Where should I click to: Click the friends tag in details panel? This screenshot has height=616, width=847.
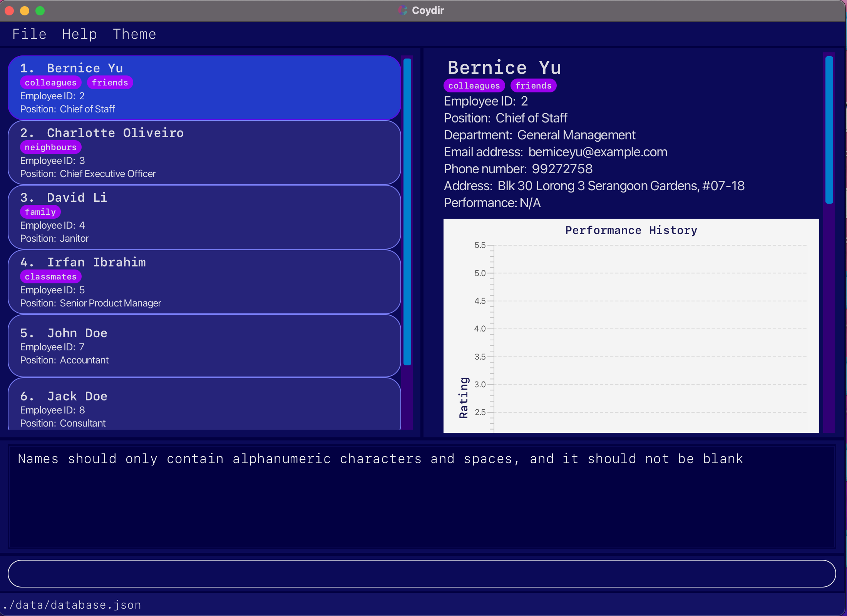click(x=533, y=86)
